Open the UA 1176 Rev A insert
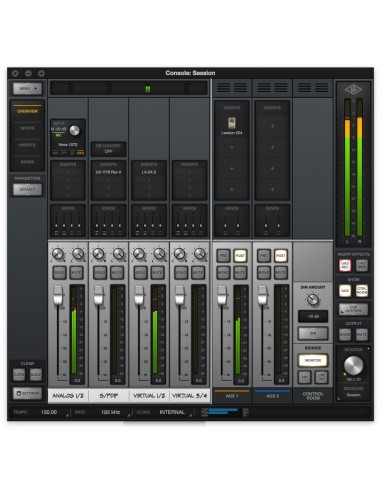 108,172
